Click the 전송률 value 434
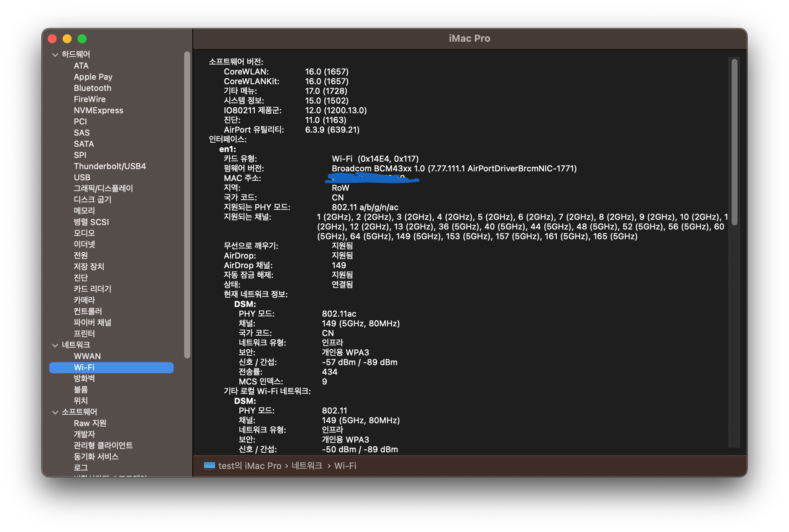 click(330, 372)
